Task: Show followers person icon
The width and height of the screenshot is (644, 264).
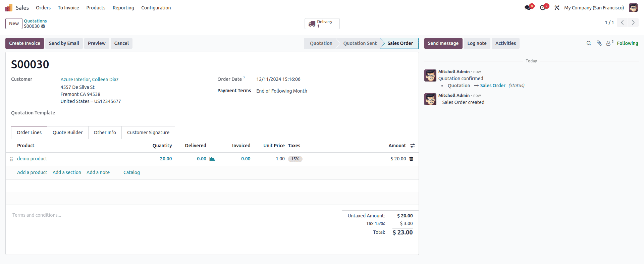Action: pyautogui.click(x=609, y=43)
